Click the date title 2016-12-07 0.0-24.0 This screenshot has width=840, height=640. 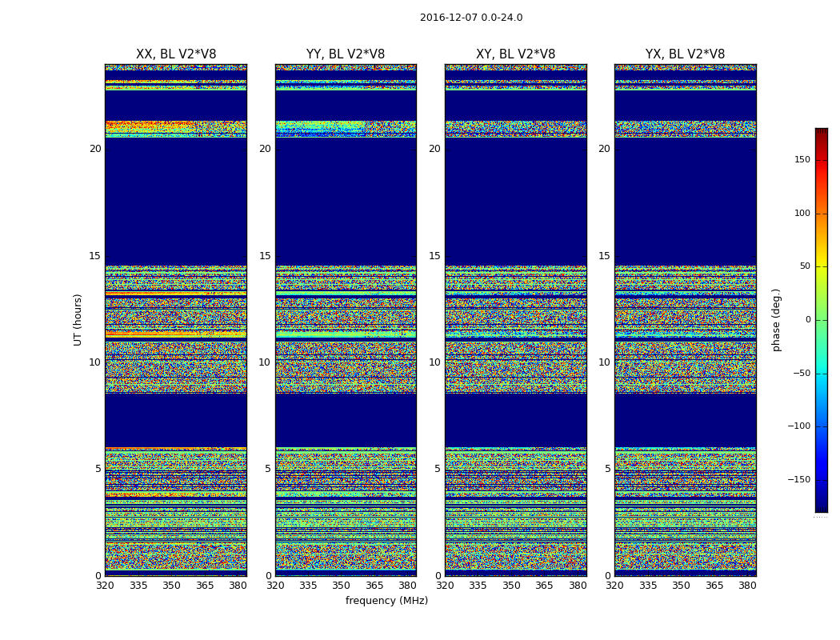point(470,18)
